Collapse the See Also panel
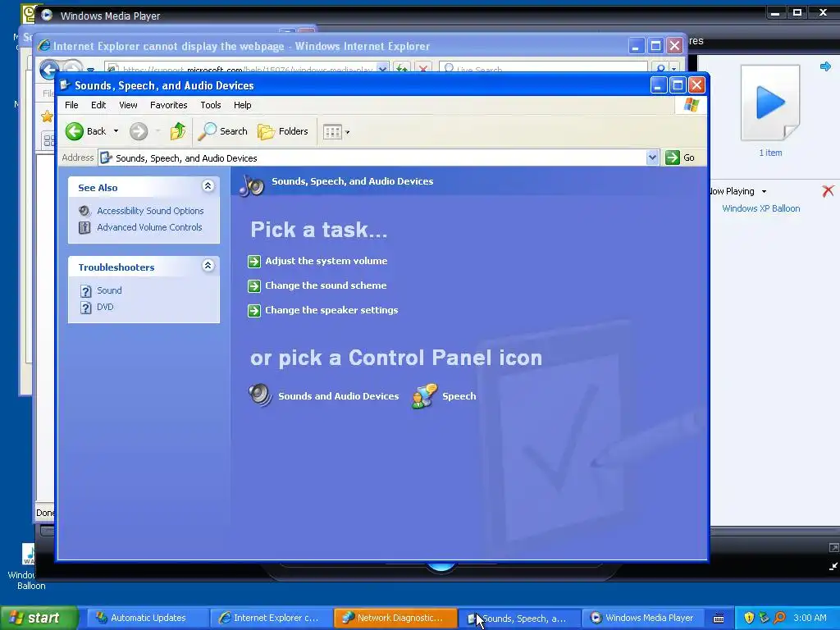The image size is (840, 630). pos(208,186)
